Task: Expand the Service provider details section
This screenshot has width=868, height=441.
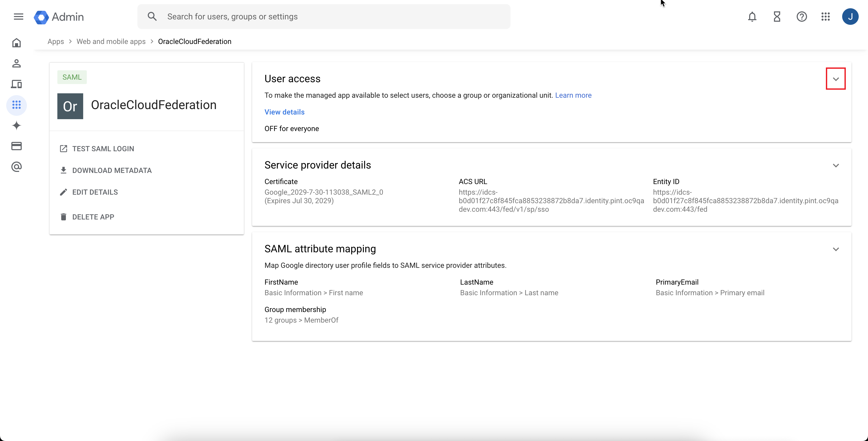Action: [836, 165]
